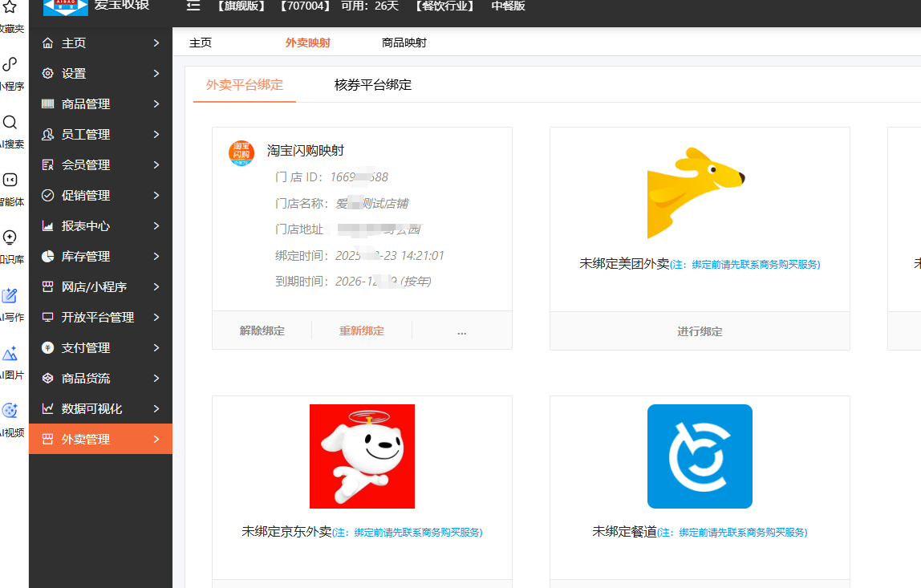This screenshot has width=921, height=588.
Task: Open the AI图片 sidebar icon
Action: [10, 354]
